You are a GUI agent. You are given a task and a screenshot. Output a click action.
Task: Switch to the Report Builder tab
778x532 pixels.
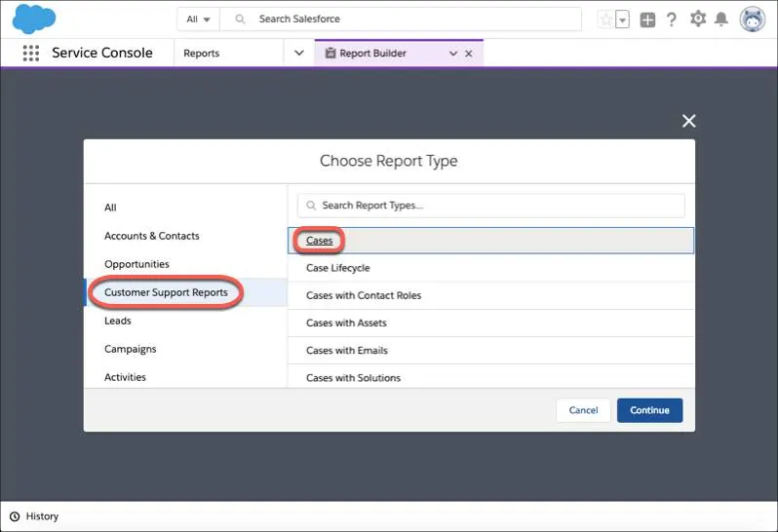(x=372, y=53)
